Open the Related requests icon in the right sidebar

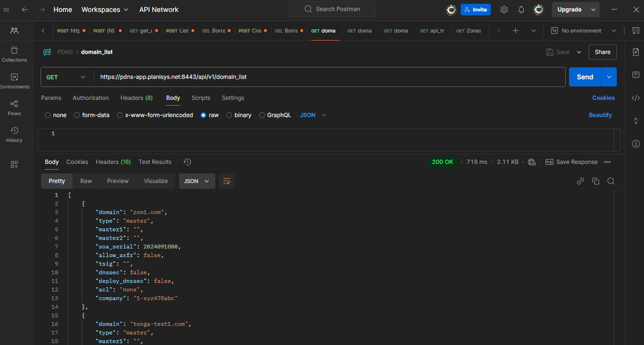click(635, 121)
